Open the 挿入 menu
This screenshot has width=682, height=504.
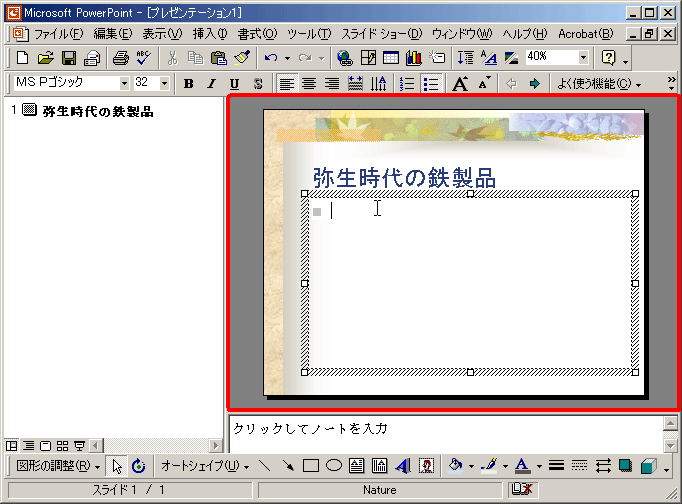click(x=210, y=34)
